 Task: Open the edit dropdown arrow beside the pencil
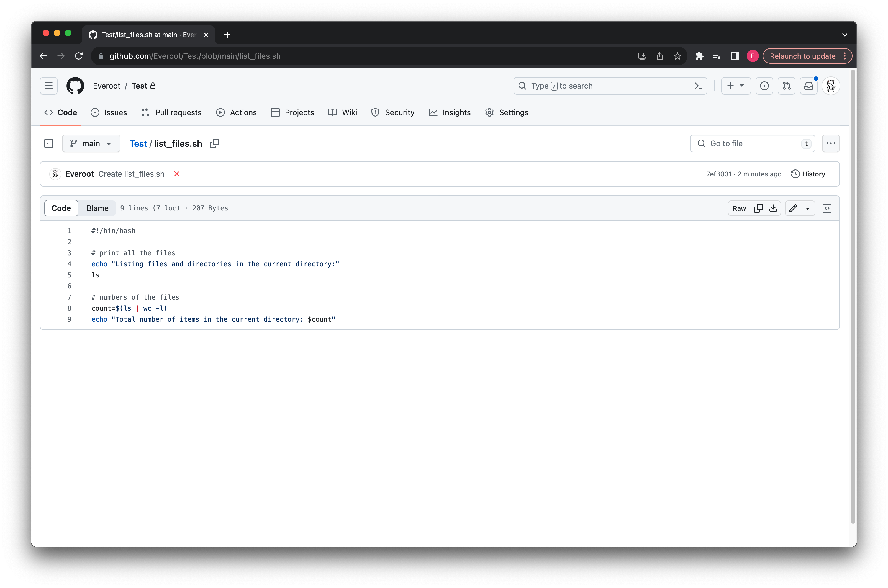tap(808, 208)
